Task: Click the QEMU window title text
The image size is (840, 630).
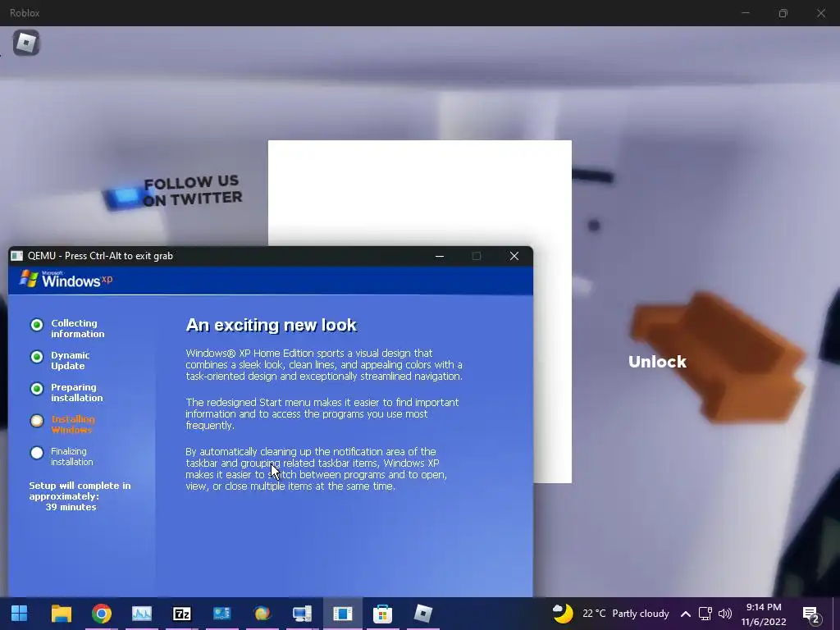Action: [x=100, y=256]
